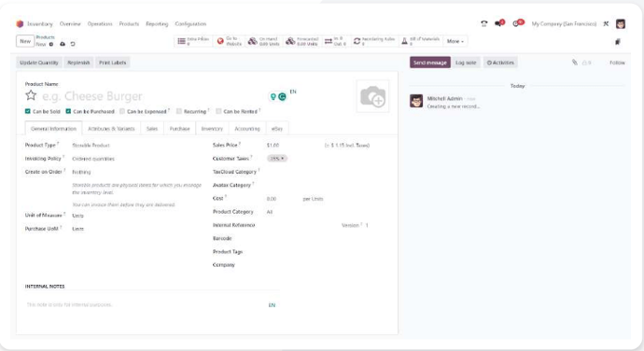Screen dimensions: 644x351
Task: Open Bill of Materials stat button
Action: [x=420, y=41]
